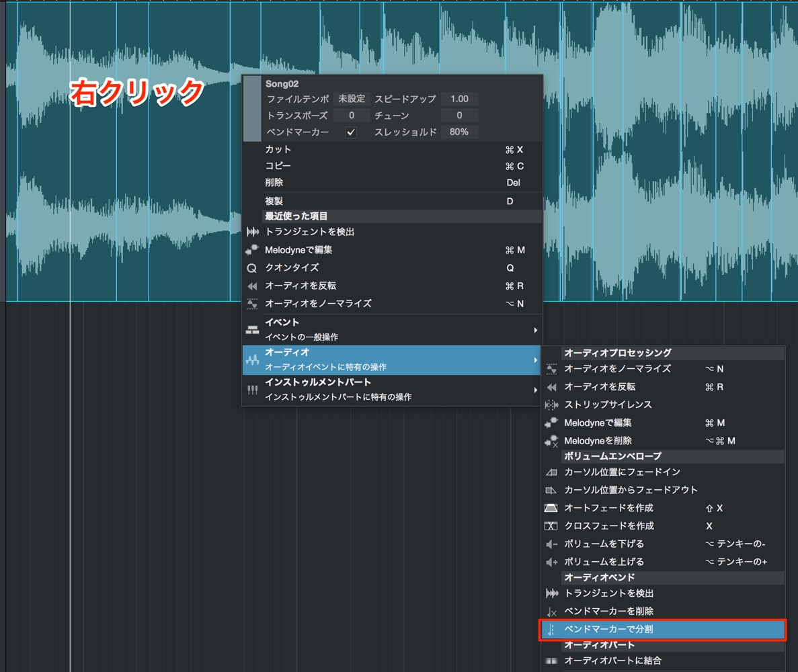Open the オーディオ submenu arrow
This screenshot has width=798, height=672.
click(535, 360)
